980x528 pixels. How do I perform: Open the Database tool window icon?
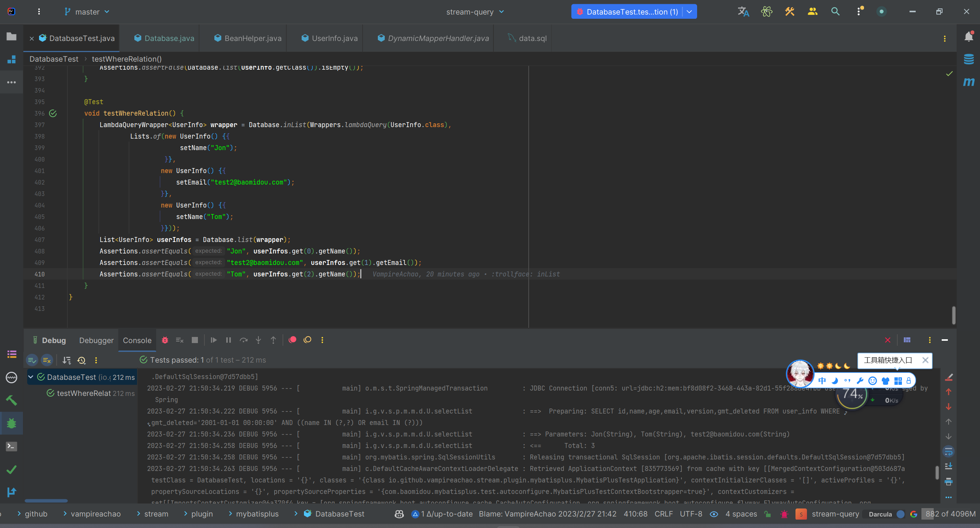click(x=969, y=59)
